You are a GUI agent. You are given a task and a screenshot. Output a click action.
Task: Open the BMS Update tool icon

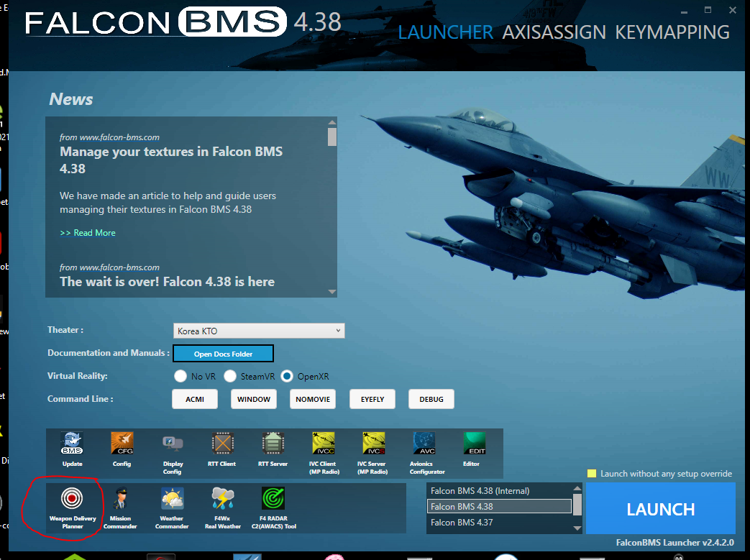pos(72,444)
